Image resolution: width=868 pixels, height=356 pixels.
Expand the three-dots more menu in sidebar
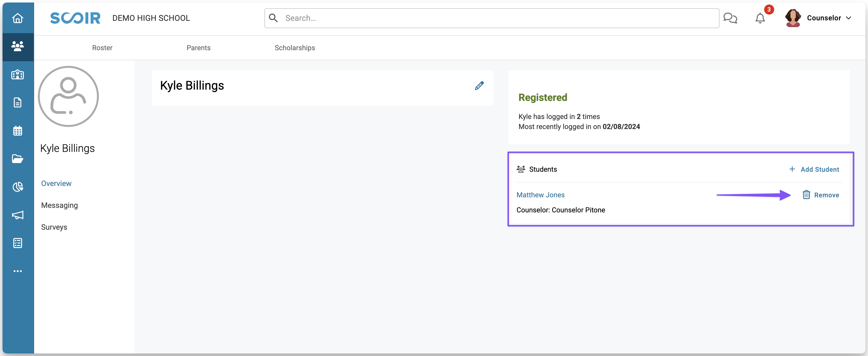(x=18, y=271)
